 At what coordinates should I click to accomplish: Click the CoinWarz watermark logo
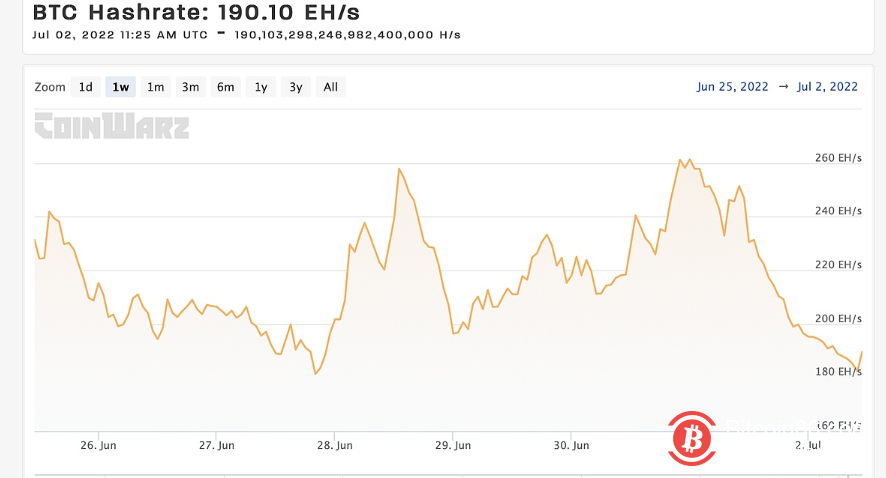coord(112,126)
